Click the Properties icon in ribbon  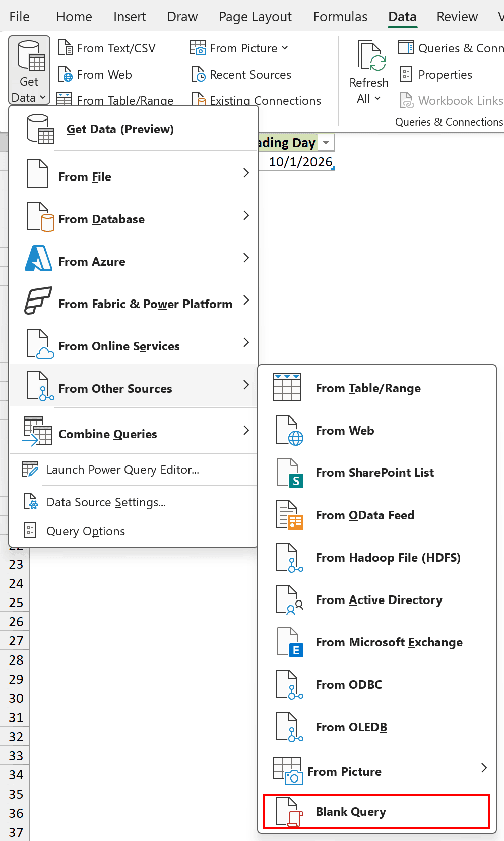coord(406,74)
